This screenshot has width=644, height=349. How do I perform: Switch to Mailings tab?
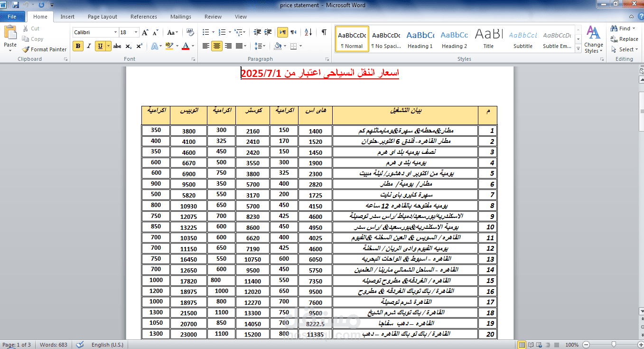[181, 17]
